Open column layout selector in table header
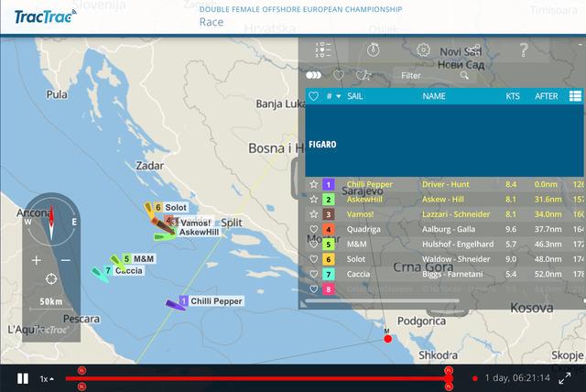The height and width of the screenshot is (392, 586). (575, 95)
